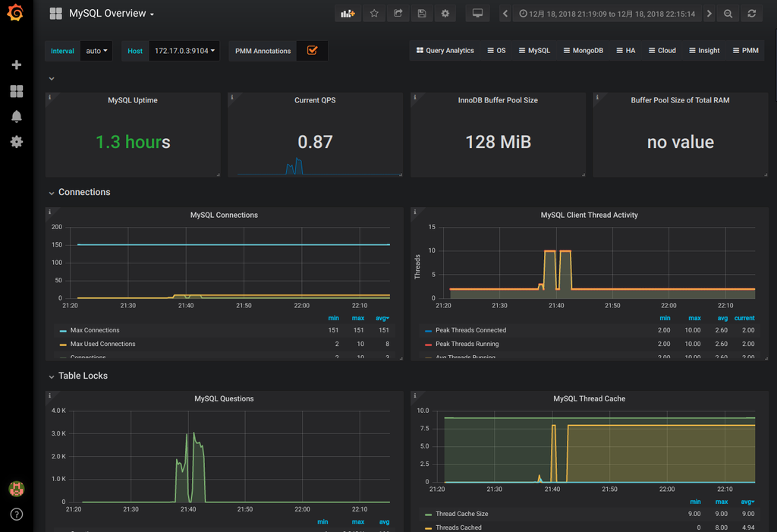Open the Cloud dashboards menu
This screenshot has width=777, height=532.
[x=662, y=51]
